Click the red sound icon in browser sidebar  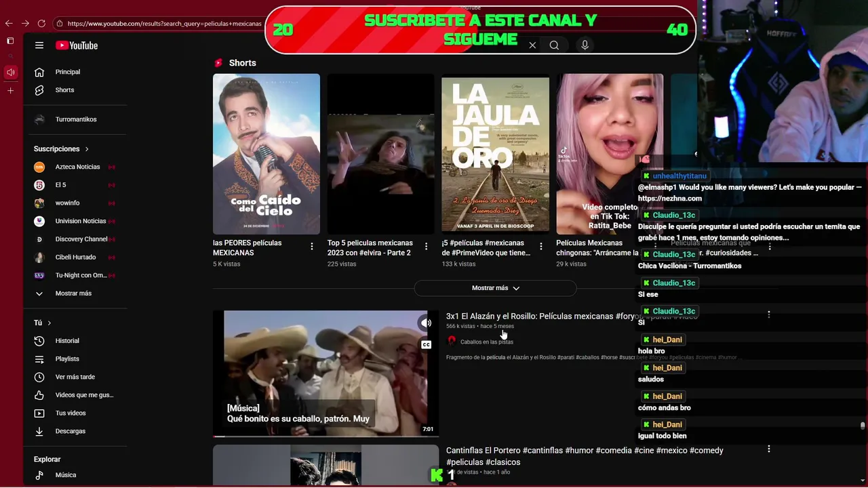pyautogui.click(x=10, y=72)
